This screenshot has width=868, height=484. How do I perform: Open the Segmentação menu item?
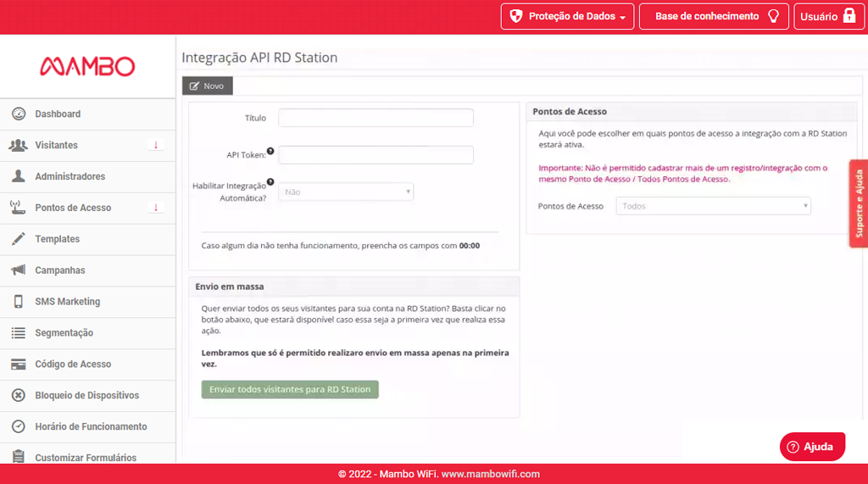(88, 333)
